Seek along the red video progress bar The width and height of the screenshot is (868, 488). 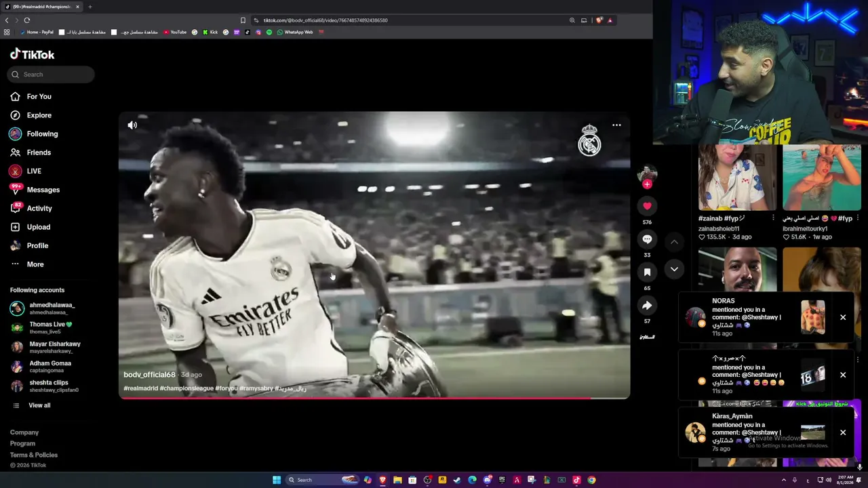(x=374, y=398)
